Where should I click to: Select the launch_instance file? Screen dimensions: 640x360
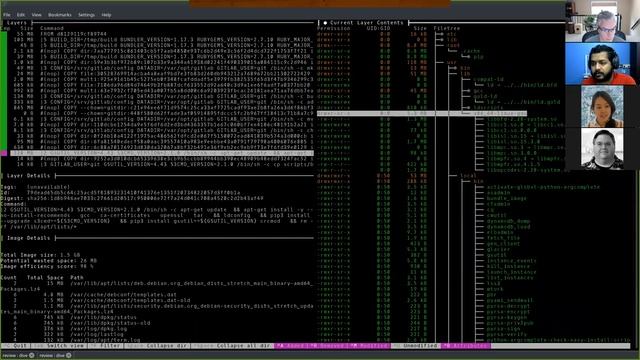(511, 272)
